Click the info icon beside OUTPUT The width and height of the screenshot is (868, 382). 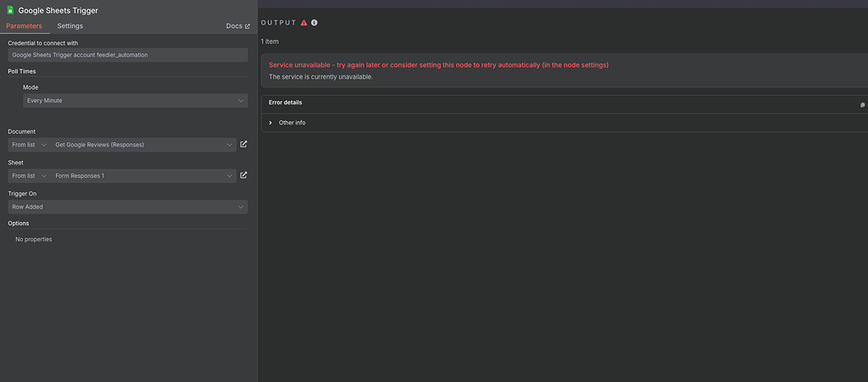314,23
